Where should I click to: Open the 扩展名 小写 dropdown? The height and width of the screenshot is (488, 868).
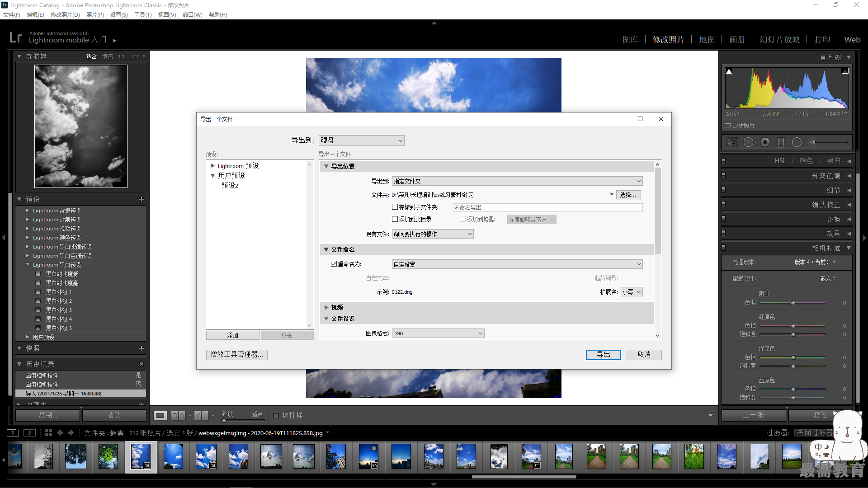tap(632, 292)
